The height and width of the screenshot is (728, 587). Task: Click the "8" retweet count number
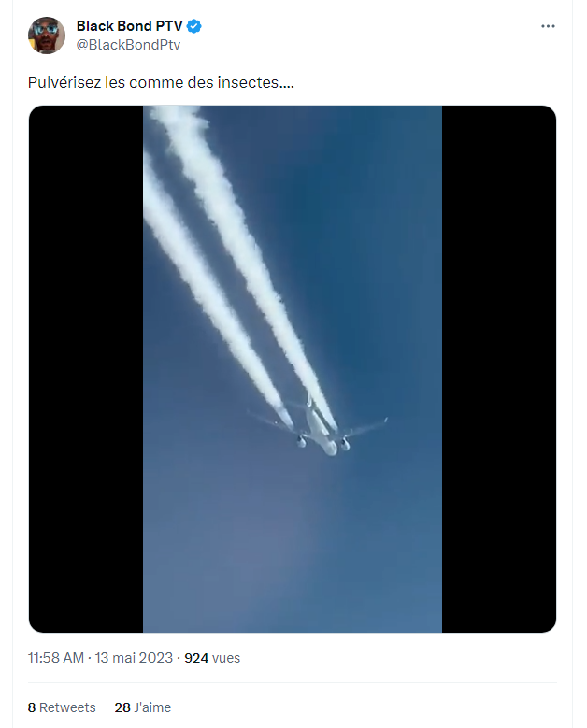pyautogui.click(x=32, y=707)
